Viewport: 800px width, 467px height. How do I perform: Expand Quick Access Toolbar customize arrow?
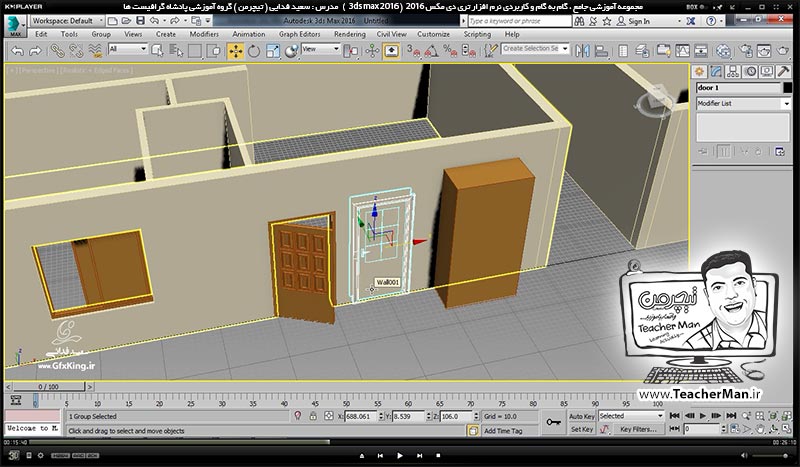click(208, 21)
